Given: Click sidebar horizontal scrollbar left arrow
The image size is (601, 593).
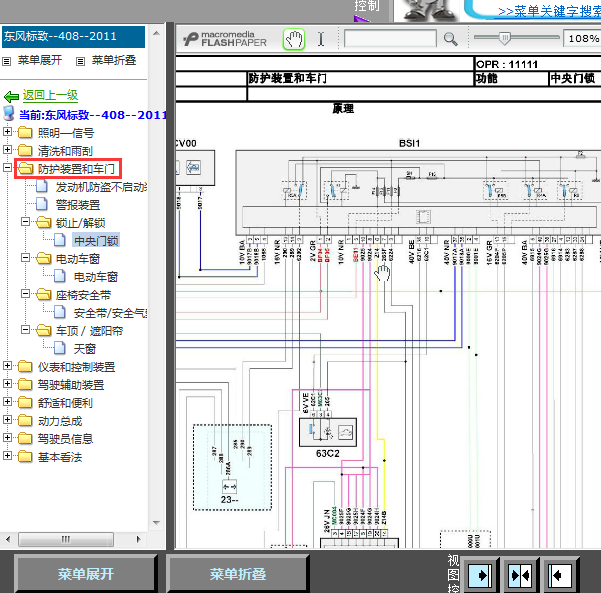Looking at the screenshot, I should (x=8, y=539).
